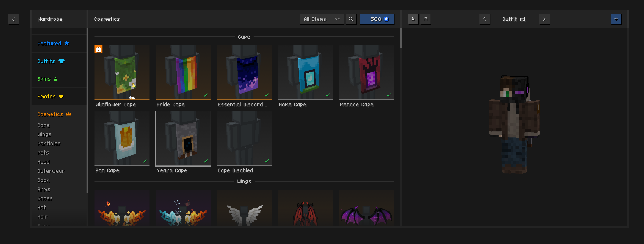Click the 500 coins balance button
Viewport: 644px width, 244px height.
pos(377,19)
